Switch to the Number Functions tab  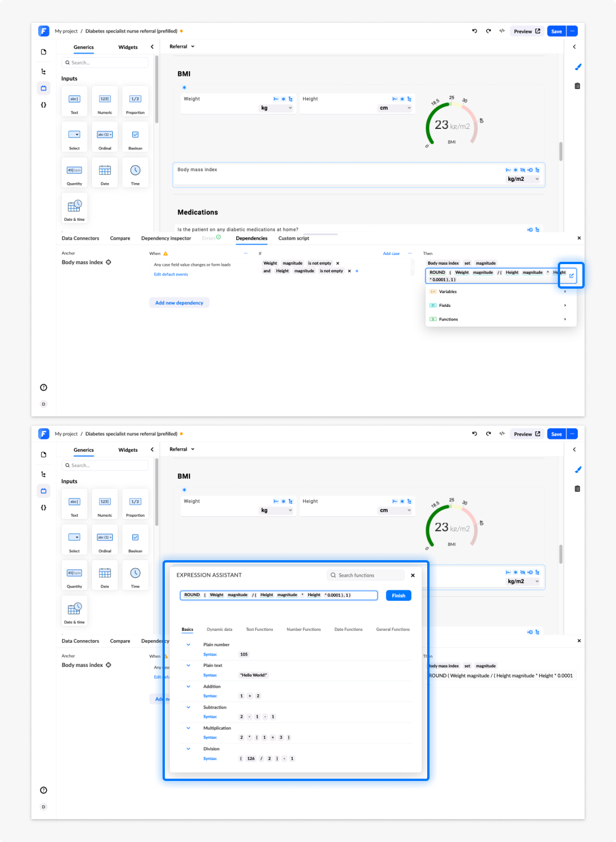click(x=303, y=629)
